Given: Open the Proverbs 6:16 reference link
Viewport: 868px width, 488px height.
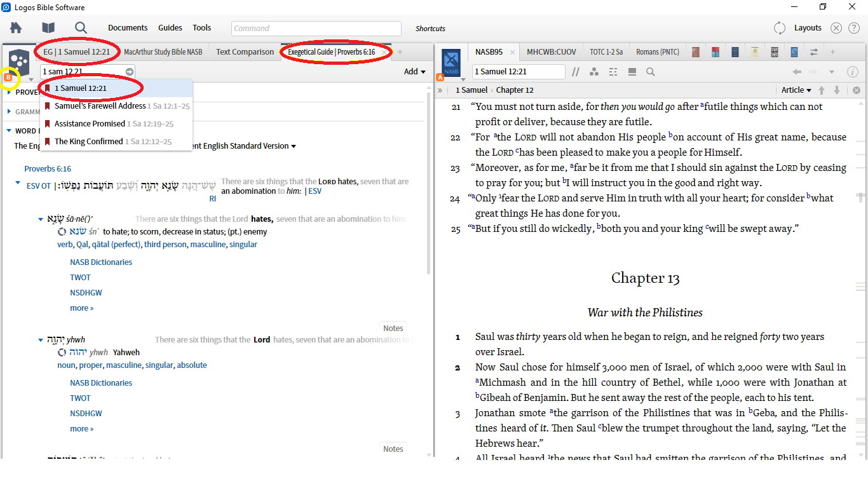Looking at the screenshot, I should tap(48, 169).
